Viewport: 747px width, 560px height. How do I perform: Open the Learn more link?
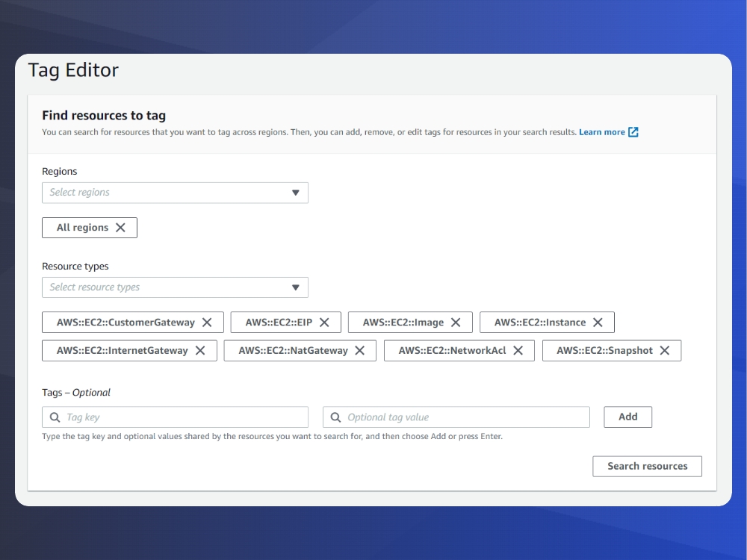601,132
